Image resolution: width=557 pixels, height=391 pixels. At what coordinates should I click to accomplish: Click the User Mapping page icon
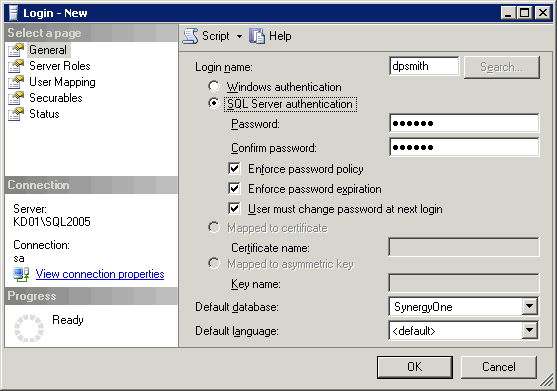pos(16,82)
